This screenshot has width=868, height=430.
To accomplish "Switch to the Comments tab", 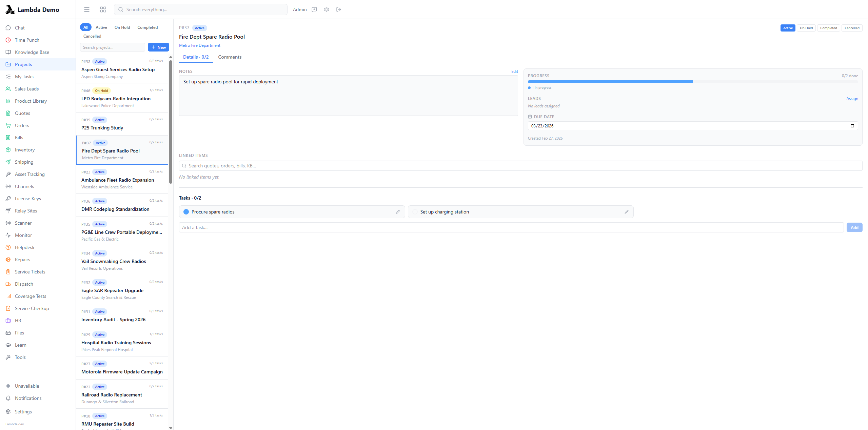I will coord(230,57).
